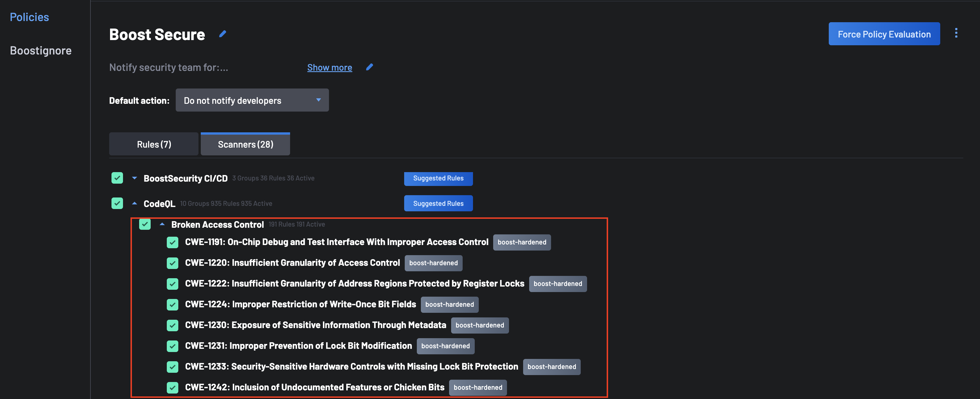This screenshot has width=980, height=399.
Task: Select rule CWE-1230: Exposure of Sensitive Information
Action: click(315, 325)
